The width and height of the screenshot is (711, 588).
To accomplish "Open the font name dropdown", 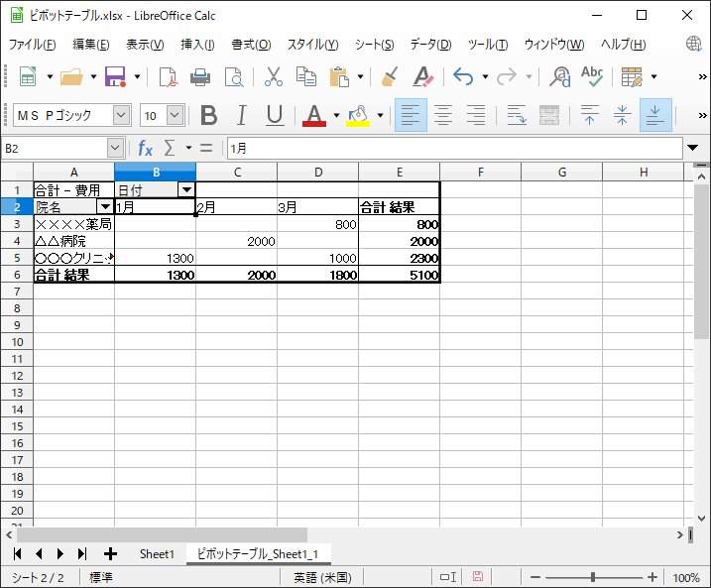I will click(x=121, y=115).
